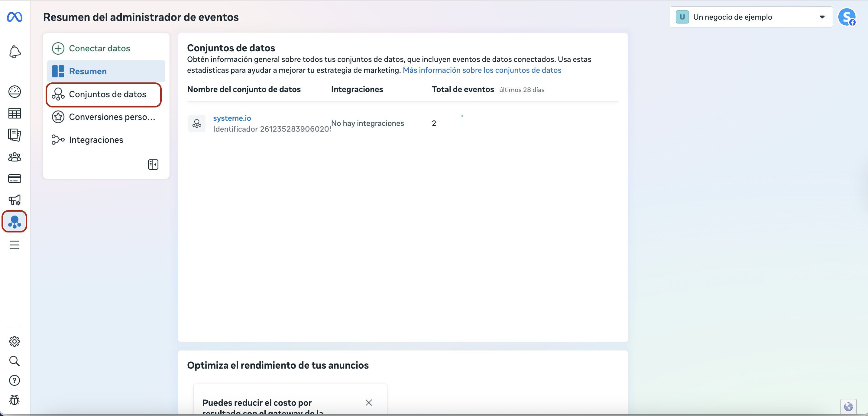The image size is (868, 416).
Task: Dismiss the costo por resultado card
Action: pos(369,402)
